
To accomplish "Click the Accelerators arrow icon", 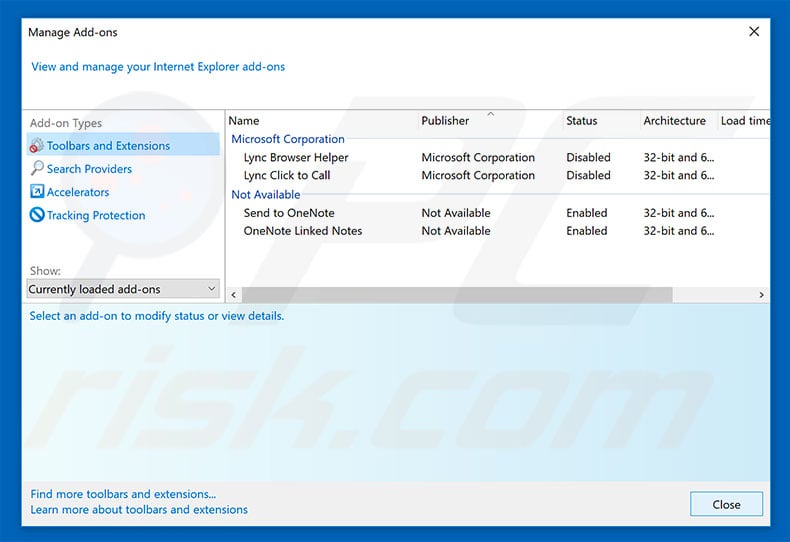I will 37,192.
